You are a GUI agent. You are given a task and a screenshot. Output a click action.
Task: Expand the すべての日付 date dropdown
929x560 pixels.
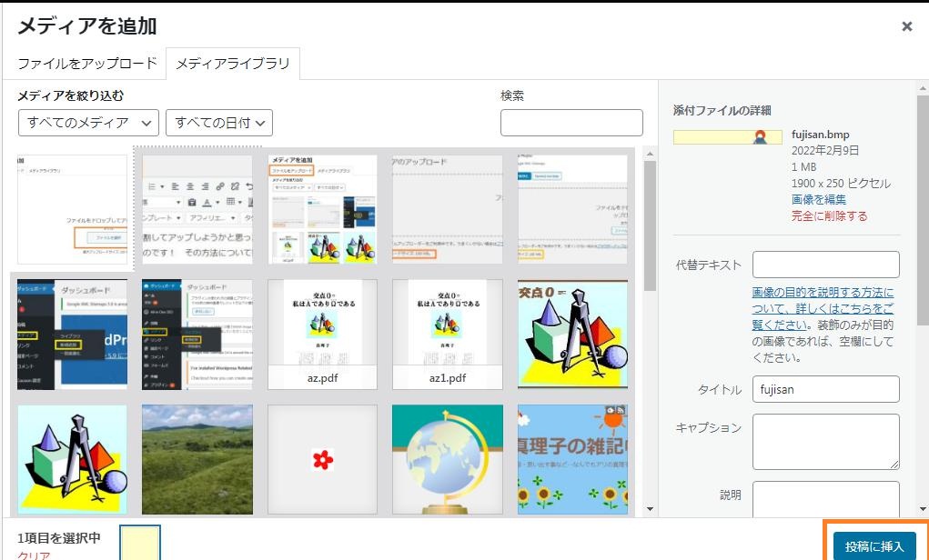219,122
